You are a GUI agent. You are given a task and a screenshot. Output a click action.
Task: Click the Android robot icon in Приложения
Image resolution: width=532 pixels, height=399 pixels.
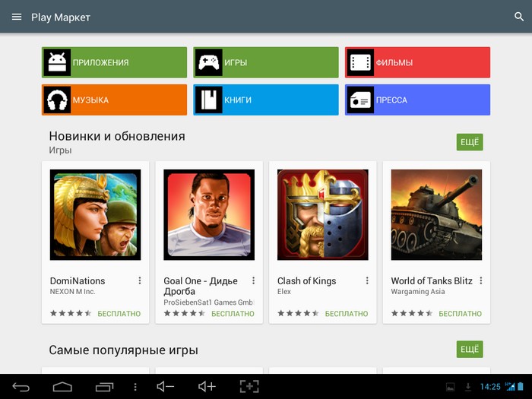point(57,62)
